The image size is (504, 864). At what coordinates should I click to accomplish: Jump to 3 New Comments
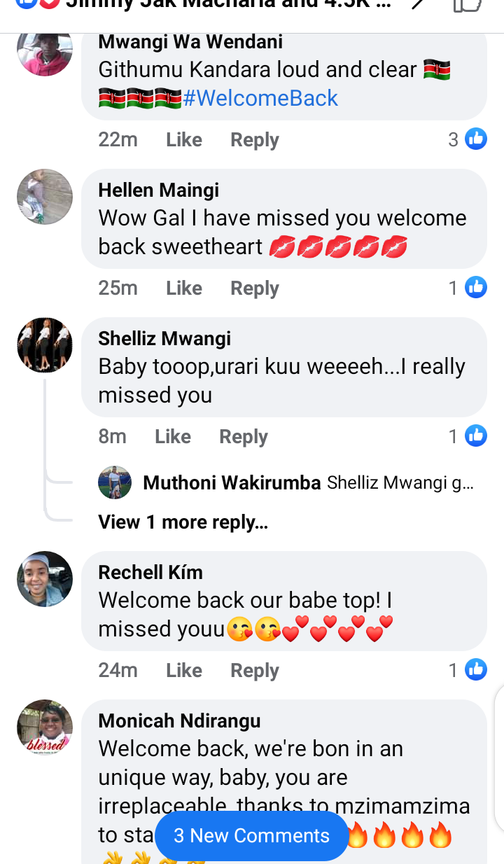pos(251,836)
